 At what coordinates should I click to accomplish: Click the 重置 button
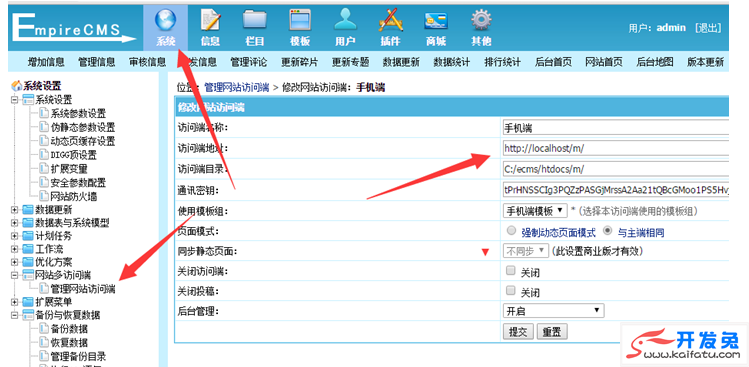(552, 332)
